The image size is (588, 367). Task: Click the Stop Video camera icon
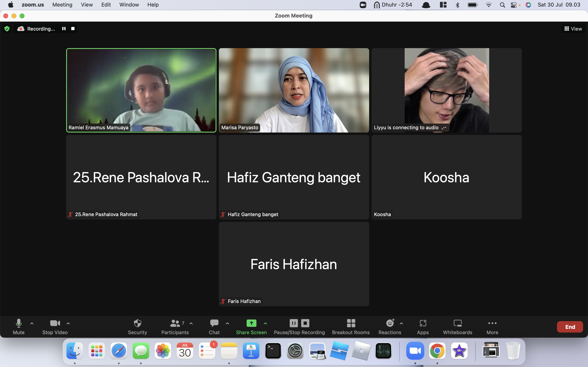(54, 323)
